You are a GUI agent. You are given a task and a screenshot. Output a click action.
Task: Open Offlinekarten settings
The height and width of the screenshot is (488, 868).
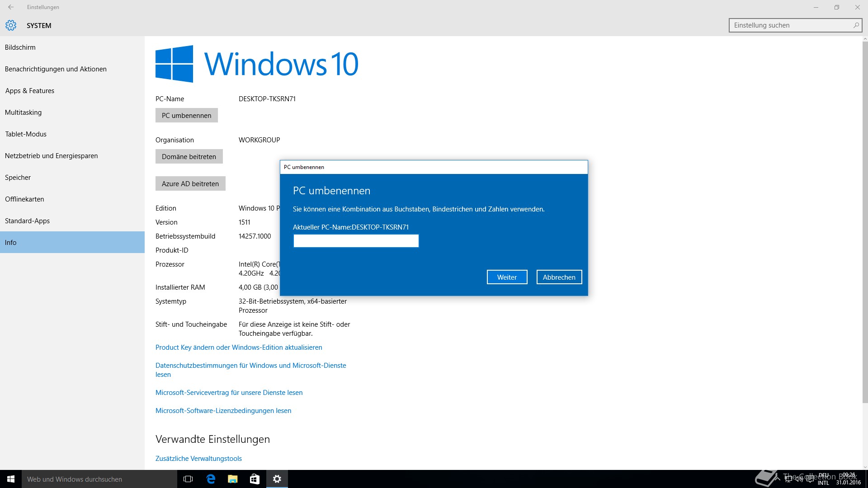[72, 199]
